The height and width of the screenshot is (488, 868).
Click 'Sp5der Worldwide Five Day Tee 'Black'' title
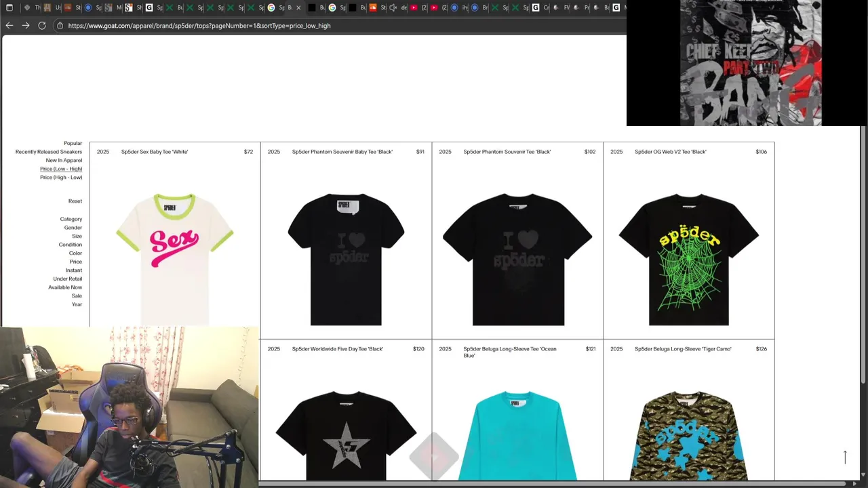click(338, 349)
